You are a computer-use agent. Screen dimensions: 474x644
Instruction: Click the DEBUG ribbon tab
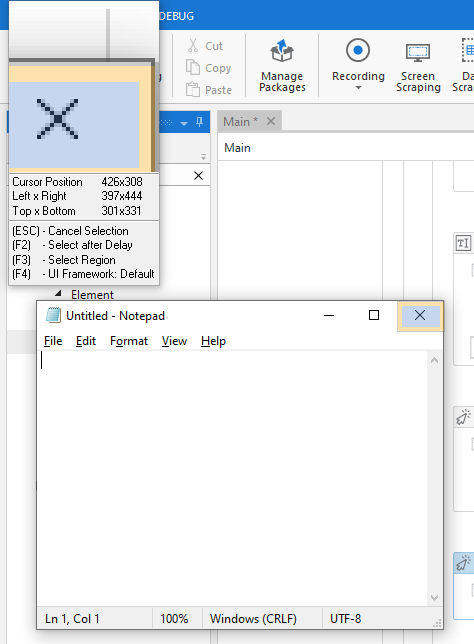coord(177,16)
